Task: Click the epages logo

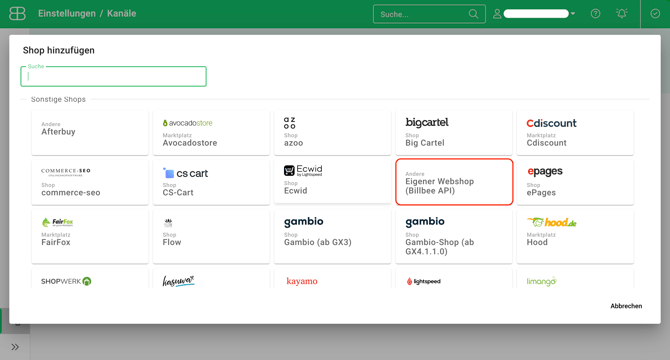Action: [545, 171]
